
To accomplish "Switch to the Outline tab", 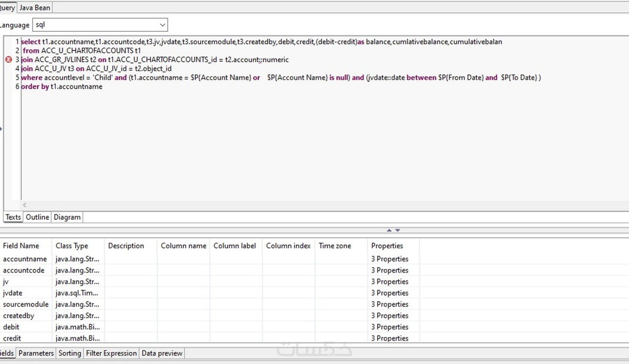I will [37, 217].
